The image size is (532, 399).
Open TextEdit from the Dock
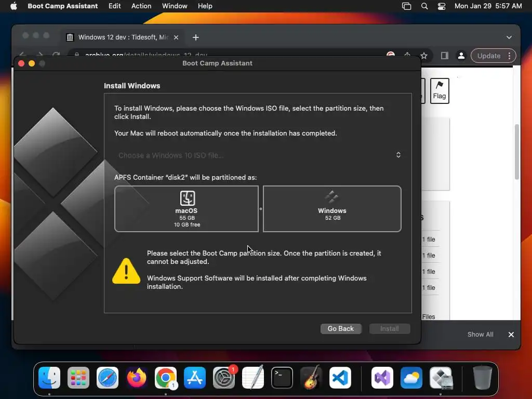click(x=253, y=378)
